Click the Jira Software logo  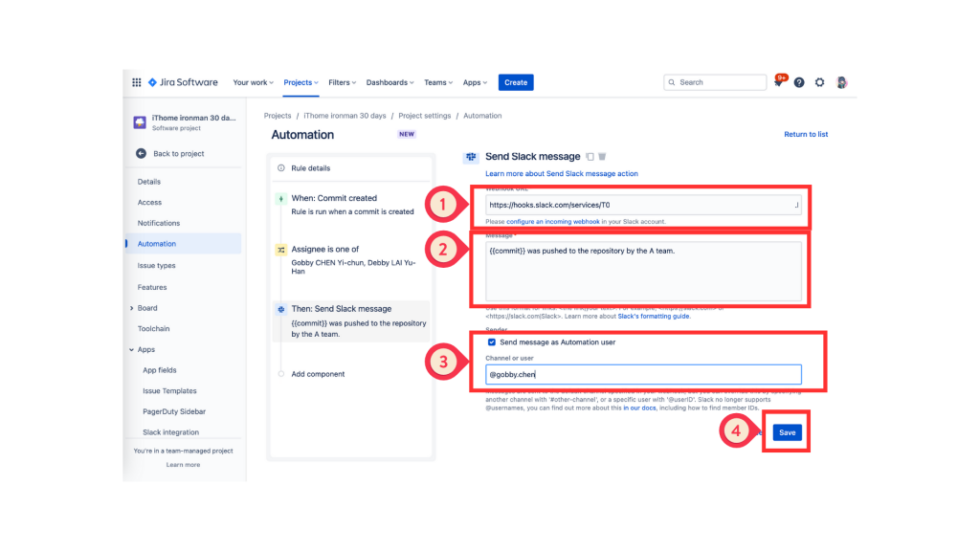(183, 82)
